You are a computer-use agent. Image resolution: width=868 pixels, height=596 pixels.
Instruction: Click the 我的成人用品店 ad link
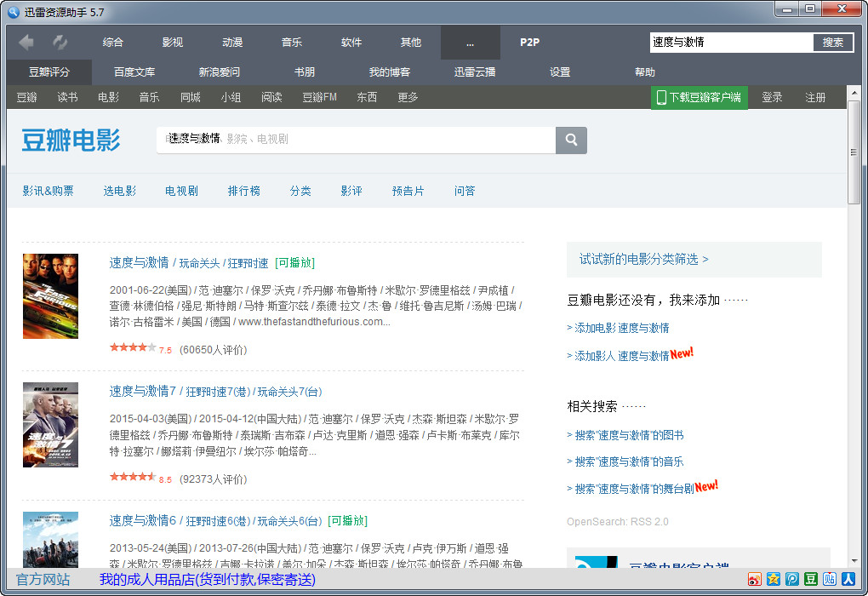[208, 579]
